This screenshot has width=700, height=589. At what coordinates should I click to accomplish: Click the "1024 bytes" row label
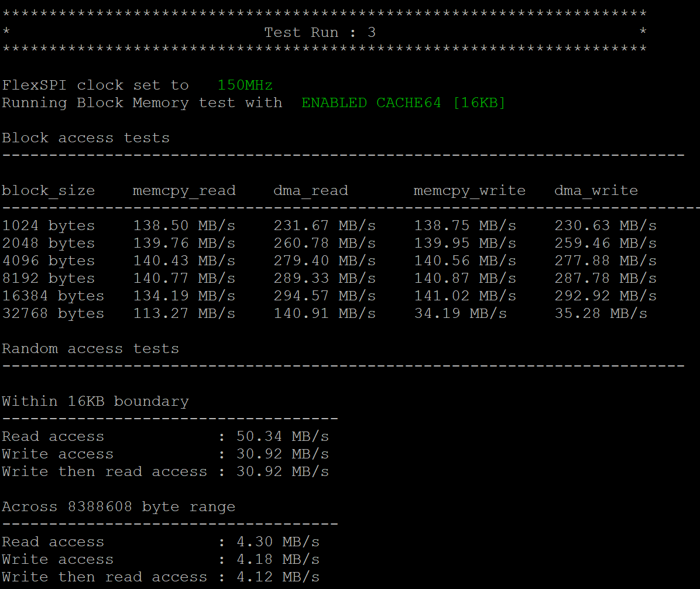pyautogui.click(x=48, y=226)
